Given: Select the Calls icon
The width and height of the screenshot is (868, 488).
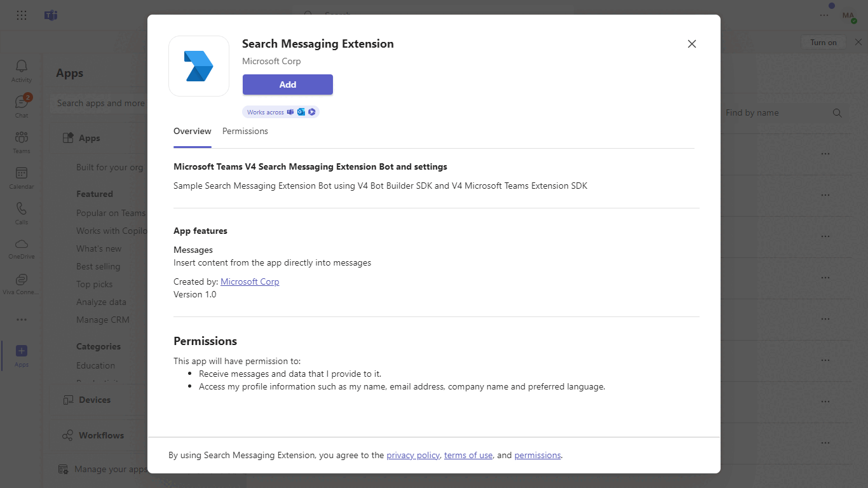Looking at the screenshot, I should coord(21,212).
